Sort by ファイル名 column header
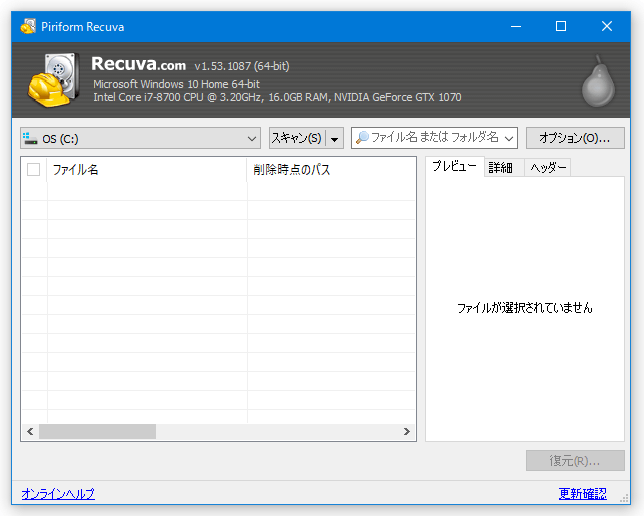 click(147, 169)
